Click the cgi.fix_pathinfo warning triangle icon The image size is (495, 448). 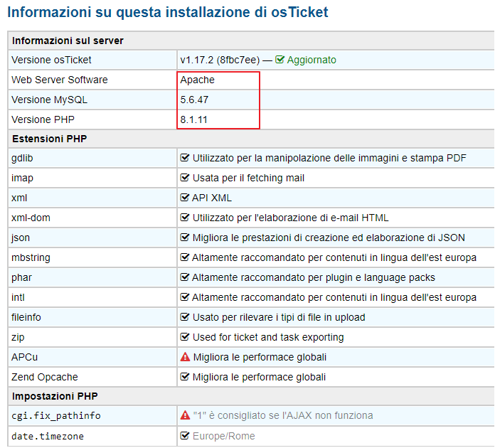pos(185,415)
